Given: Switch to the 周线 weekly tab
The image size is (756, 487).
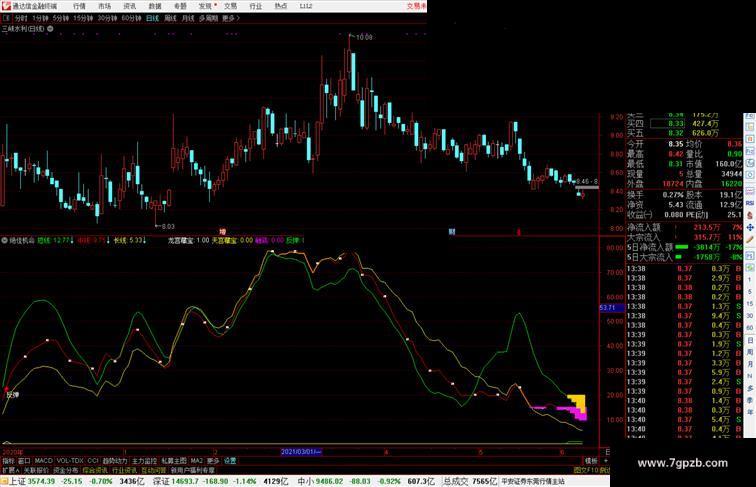Looking at the screenshot, I should click(170, 18).
